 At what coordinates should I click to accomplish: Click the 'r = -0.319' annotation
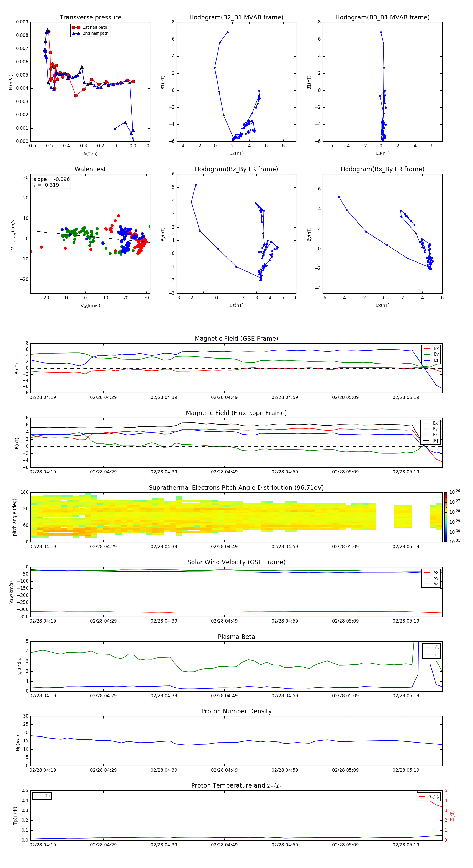(x=47, y=185)
